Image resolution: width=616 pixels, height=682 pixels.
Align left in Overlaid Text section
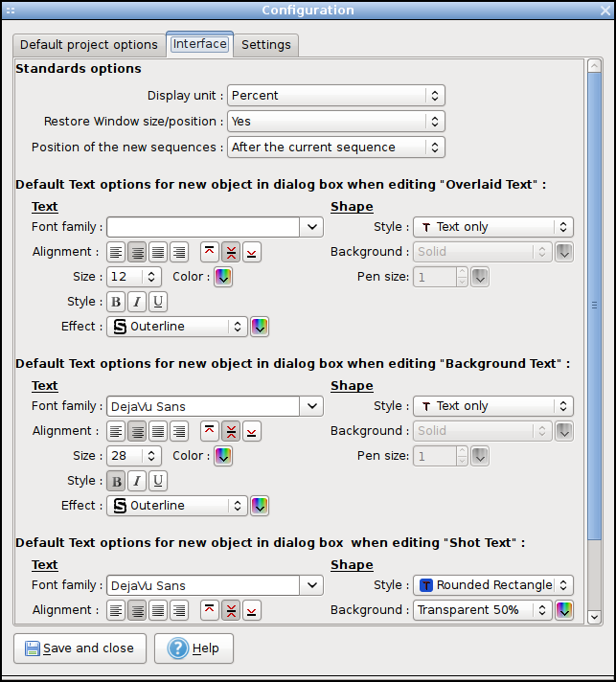[x=116, y=252]
